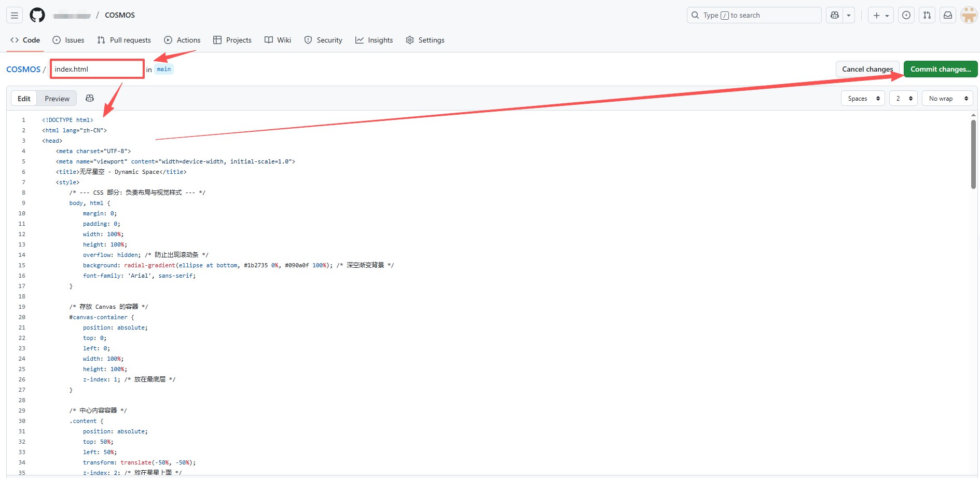Screen dimensions: 980x478
Task: Click the index.html filename input field
Action: [97, 69]
